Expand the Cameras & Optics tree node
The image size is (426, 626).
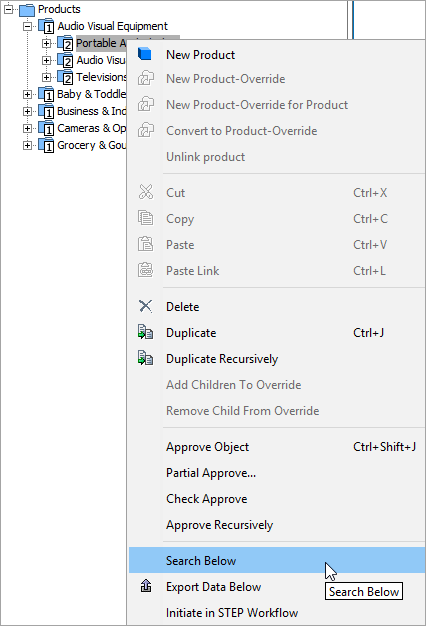[x=27, y=129]
